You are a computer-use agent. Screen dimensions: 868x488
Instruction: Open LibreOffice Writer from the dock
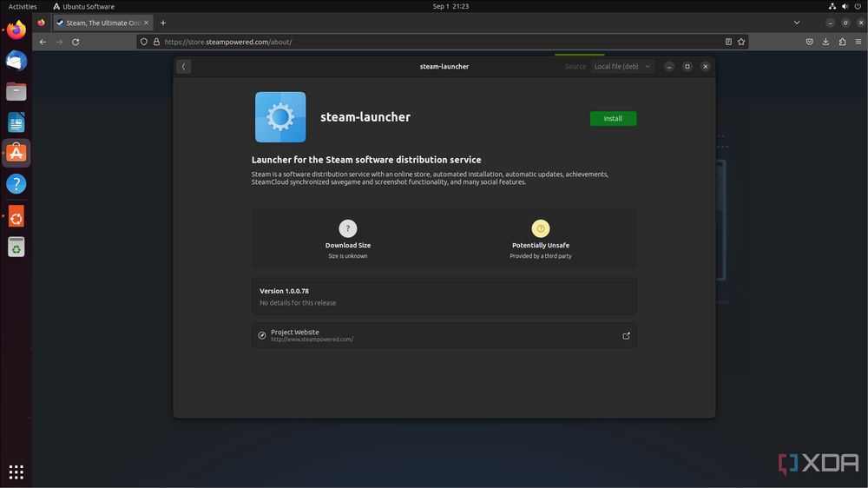coord(16,122)
